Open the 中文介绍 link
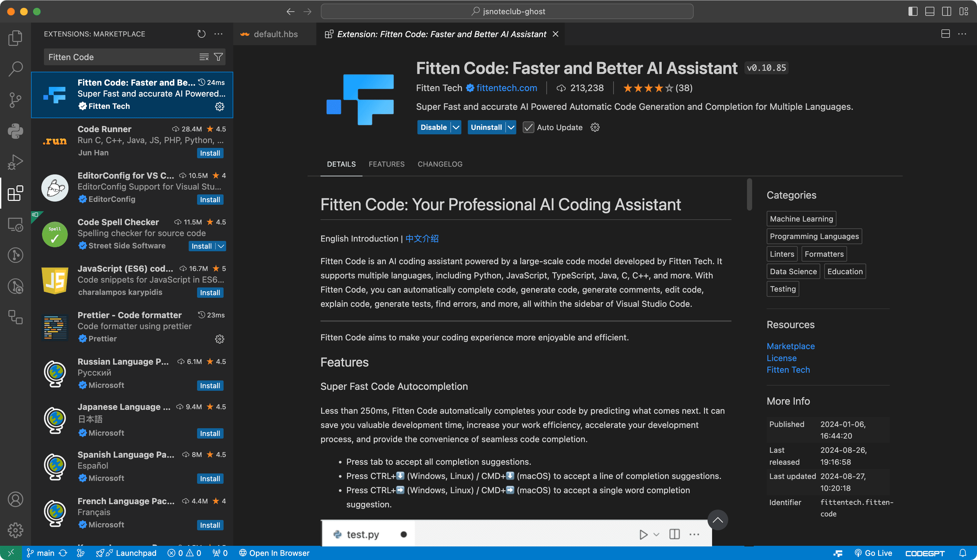This screenshot has height=560, width=977. 422,238
